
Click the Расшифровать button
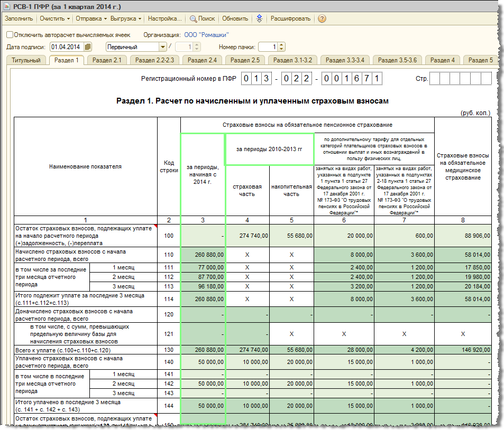click(x=290, y=18)
